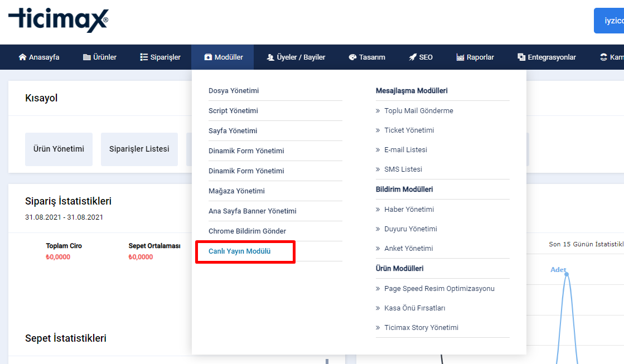The height and width of the screenshot is (364, 624).
Task: Open Toplu Mail Gönderme link
Action: click(x=419, y=110)
